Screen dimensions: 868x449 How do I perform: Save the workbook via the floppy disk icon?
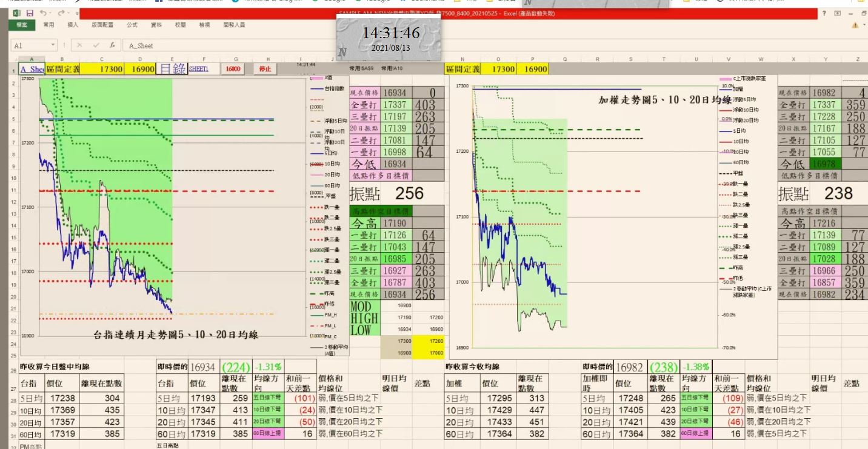pos(29,13)
